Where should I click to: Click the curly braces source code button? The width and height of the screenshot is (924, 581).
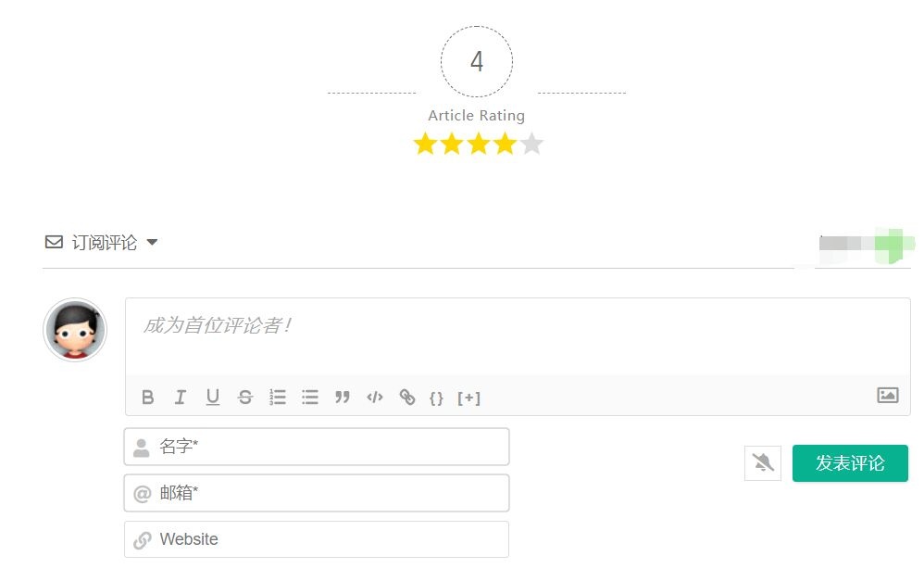click(436, 398)
